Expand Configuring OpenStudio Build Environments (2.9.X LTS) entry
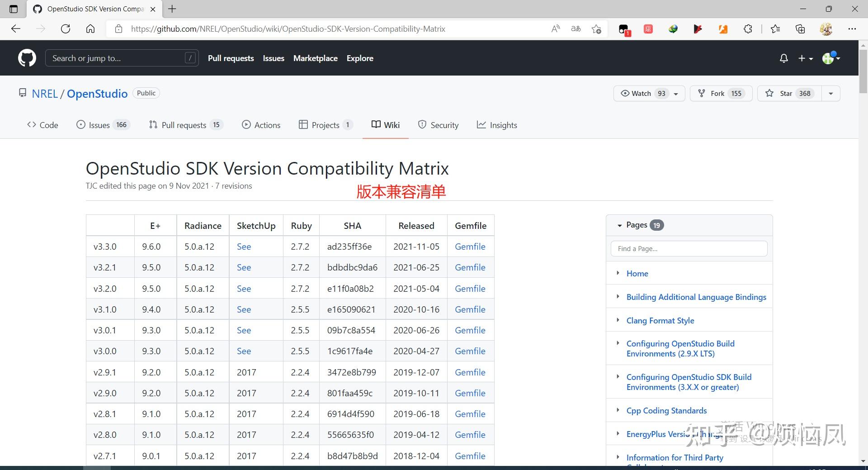 618,343
